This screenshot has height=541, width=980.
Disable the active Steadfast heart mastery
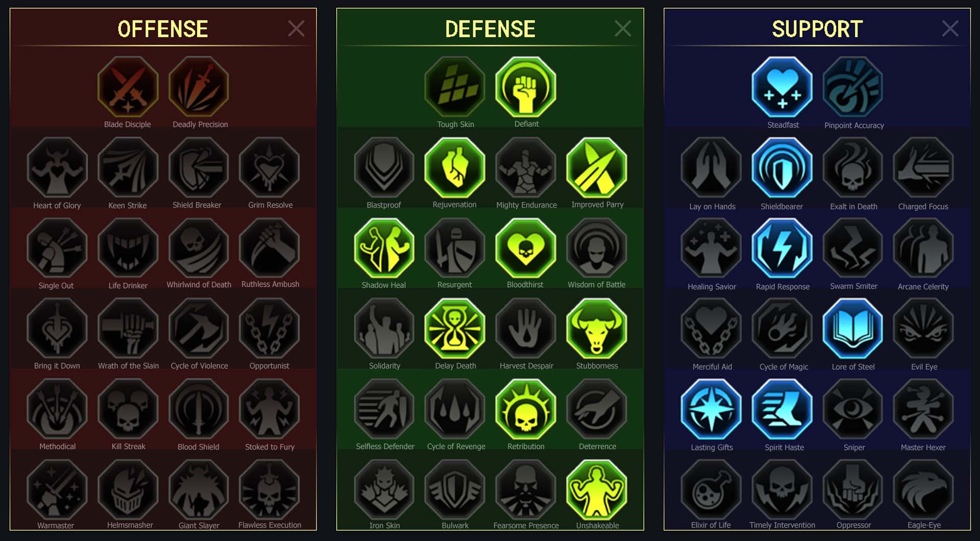(x=782, y=87)
